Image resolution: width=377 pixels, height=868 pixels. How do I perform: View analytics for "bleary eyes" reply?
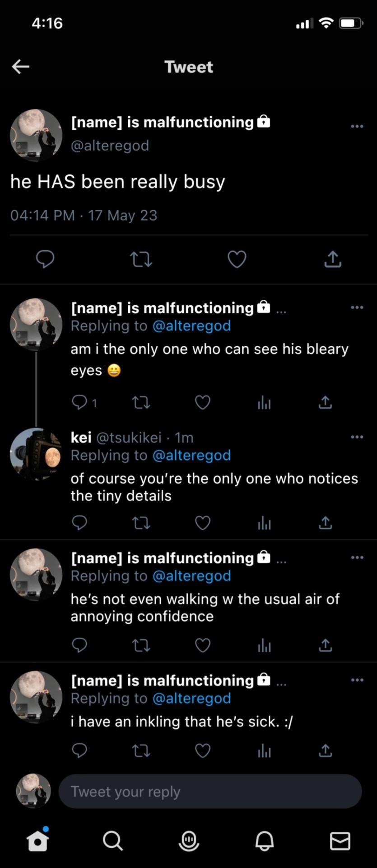point(264,402)
